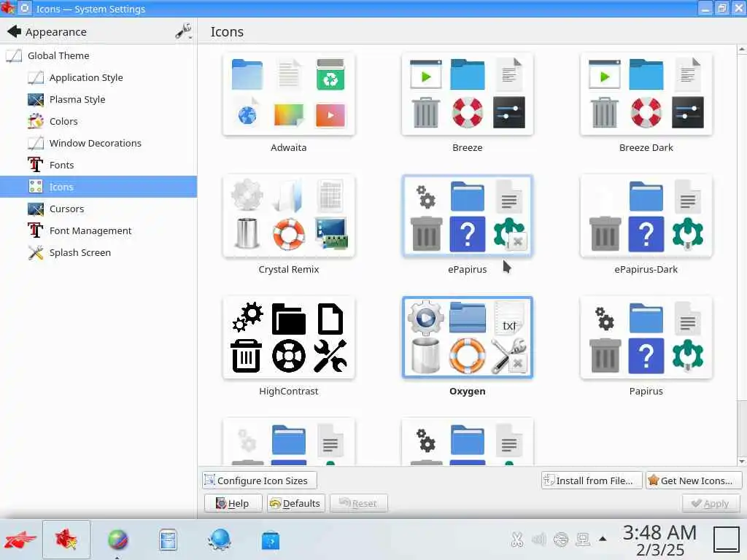Click the Font Management sidebar icon
Screen dimensions: 747x560
coord(36,230)
